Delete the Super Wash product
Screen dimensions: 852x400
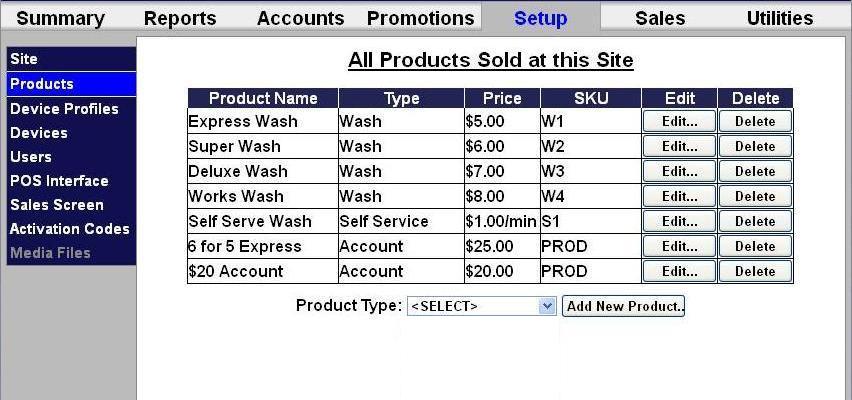coord(755,146)
